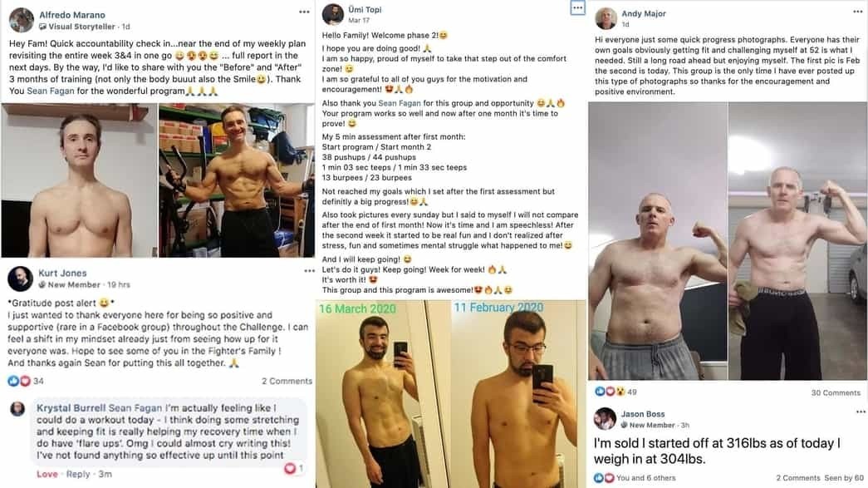Open Andy Major's flexing garage photo
Image resolution: width=868 pixels, height=488 pixels.
click(797, 241)
